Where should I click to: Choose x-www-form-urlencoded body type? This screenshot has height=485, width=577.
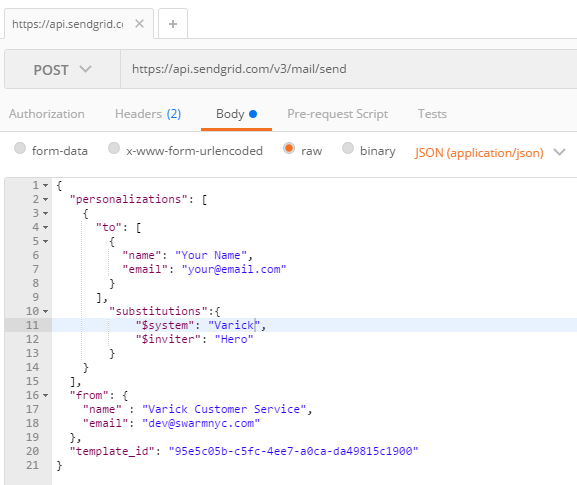pos(114,148)
